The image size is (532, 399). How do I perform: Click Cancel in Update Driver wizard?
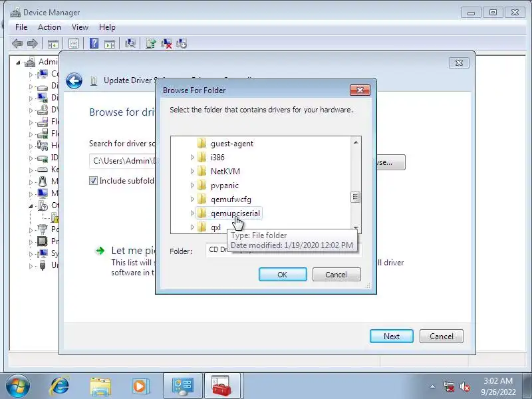tap(442, 336)
